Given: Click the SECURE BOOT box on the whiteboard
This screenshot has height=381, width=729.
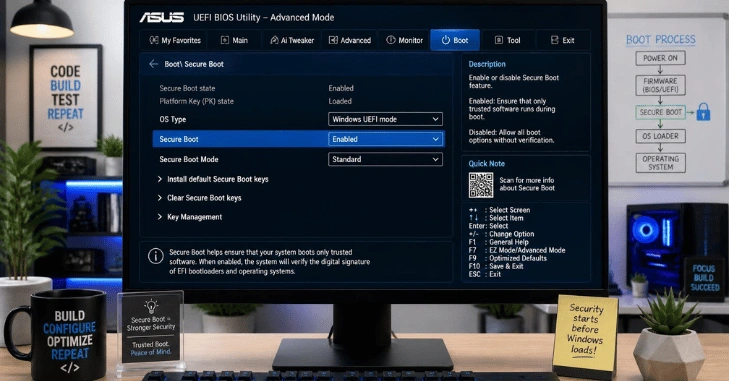Looking at the screenshot, I should (x=660, y=112).
